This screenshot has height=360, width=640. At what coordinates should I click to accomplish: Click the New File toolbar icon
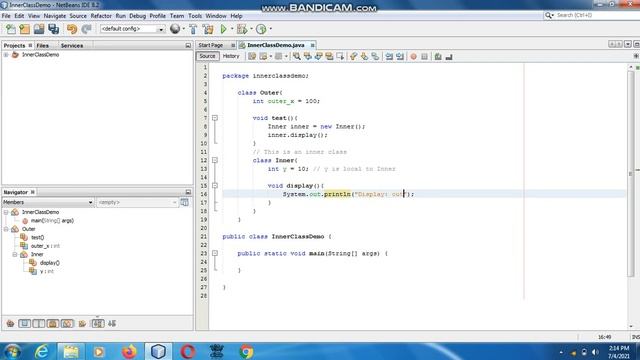(x=11, y=29)
